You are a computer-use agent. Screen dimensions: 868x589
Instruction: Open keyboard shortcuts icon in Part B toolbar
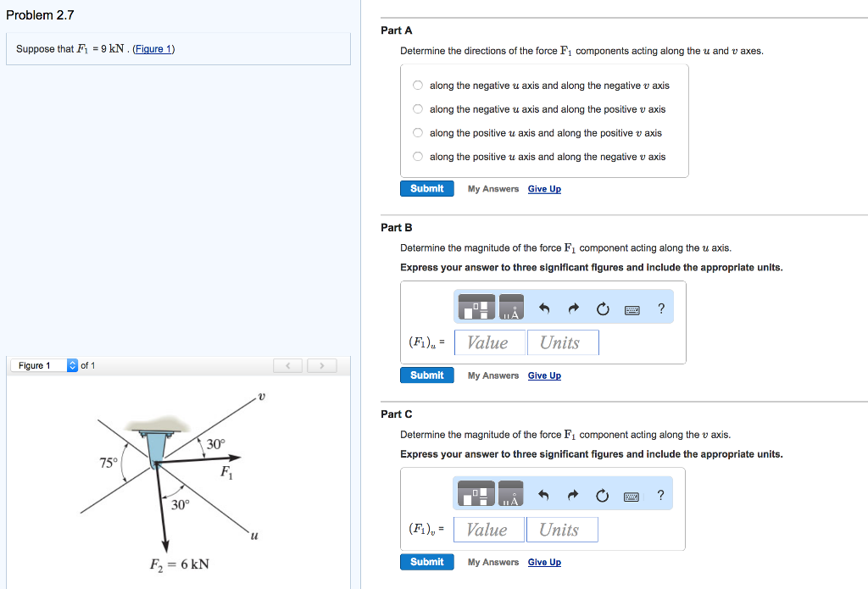[632, 308]
